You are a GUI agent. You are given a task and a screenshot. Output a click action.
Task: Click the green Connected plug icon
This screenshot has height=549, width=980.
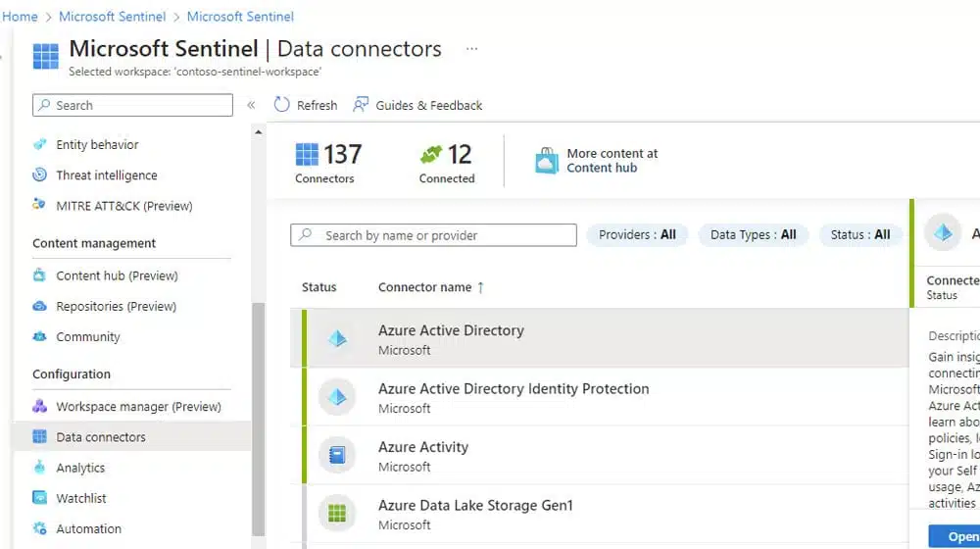tap(430, 154)
